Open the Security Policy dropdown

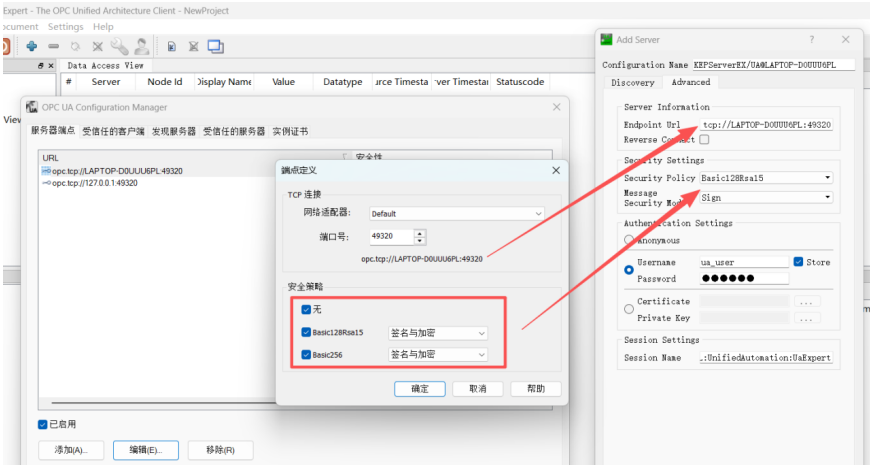(x=766, y=178)
